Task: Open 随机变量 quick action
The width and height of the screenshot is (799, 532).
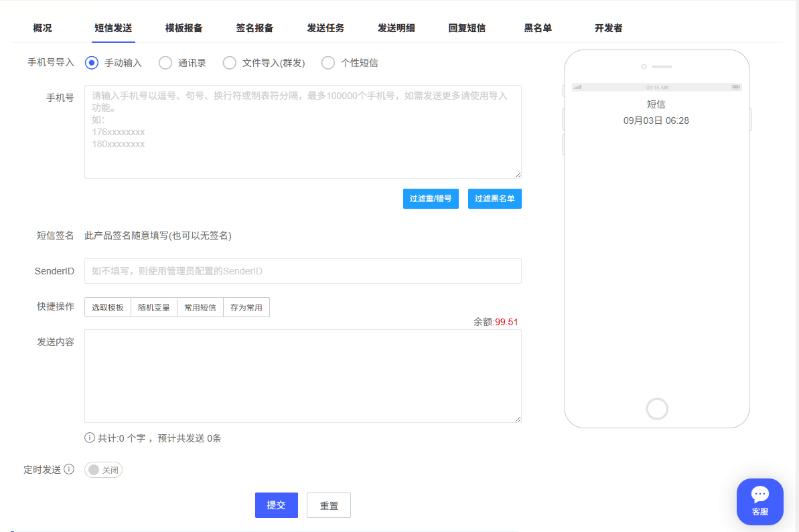Action: (154, 308)
